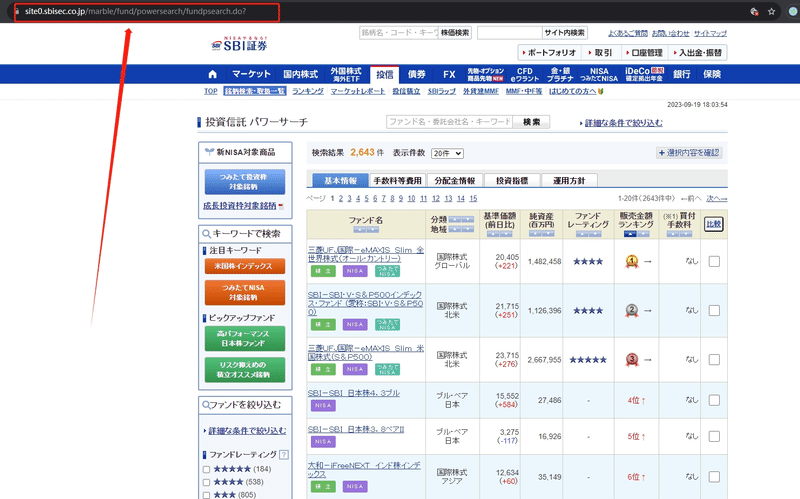Open 入出金・振替 menu button
The width and height of the screenshot is (800, 499).
tap(697, 53)
